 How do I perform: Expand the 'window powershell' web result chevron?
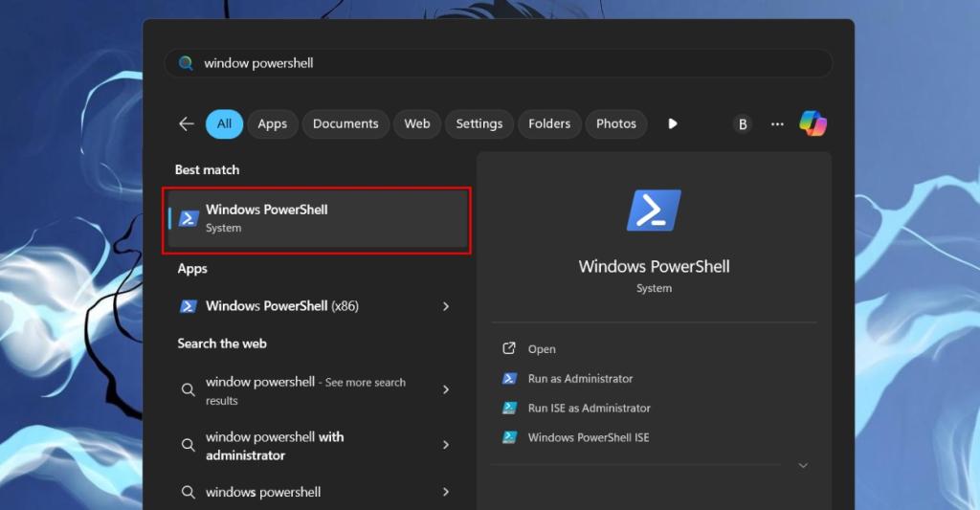446,389
